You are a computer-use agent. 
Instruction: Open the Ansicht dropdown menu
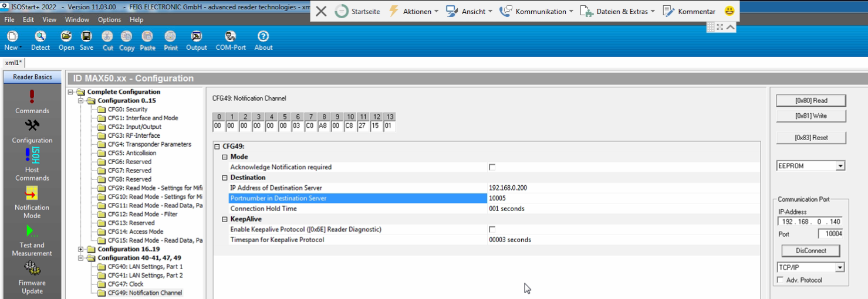point(469,11)
